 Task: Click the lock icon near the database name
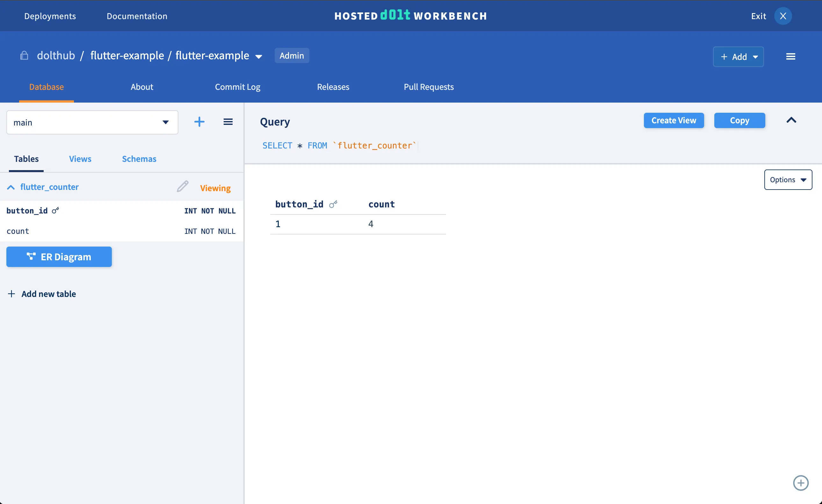tap(24, 55)
